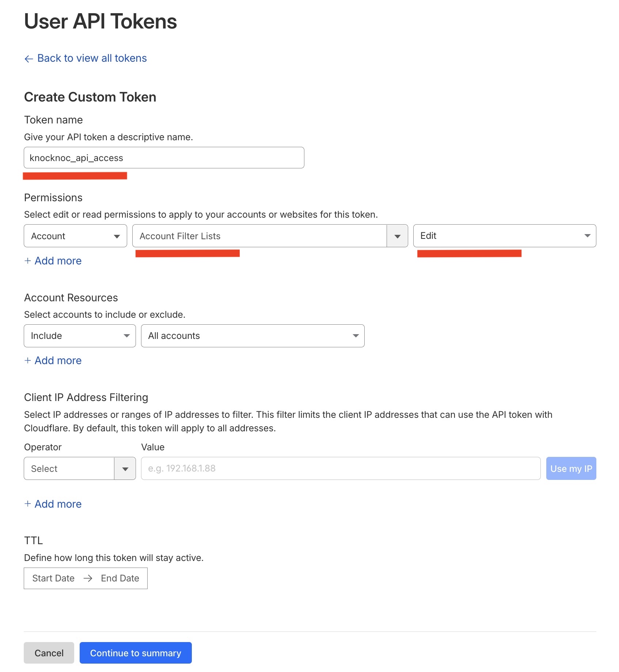Click Add more under Permissions
619x672 pixels.
pos(53,261)
